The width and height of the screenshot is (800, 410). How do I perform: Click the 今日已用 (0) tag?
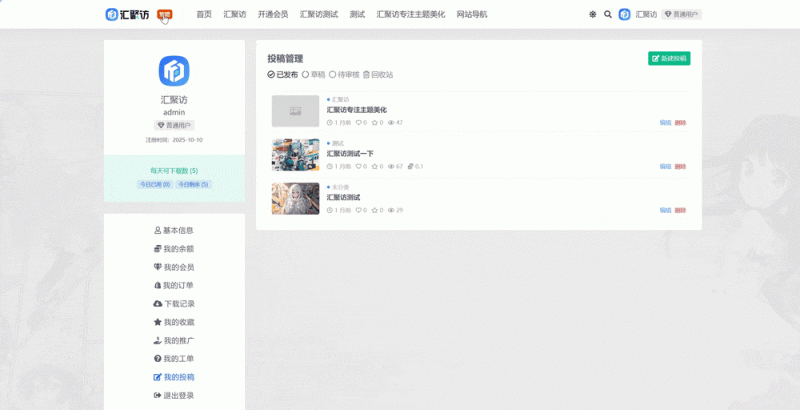click(x=155, y=185)
